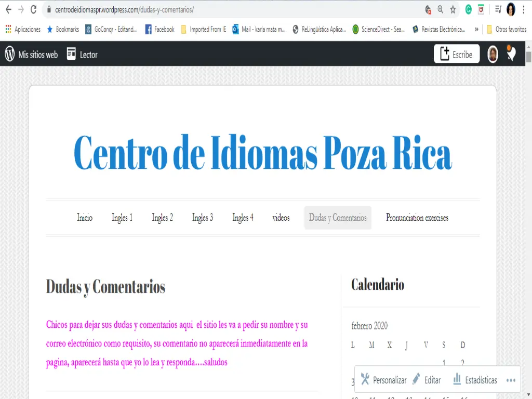The image size is (532, 399).
Task: Expand hidden bookmarks with double chevron
Action: point(476,29)
